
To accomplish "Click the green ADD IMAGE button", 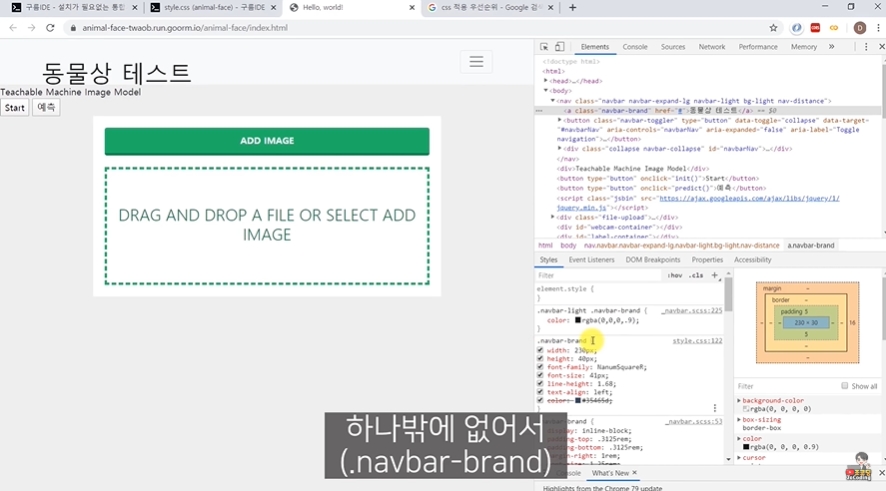I will 267,141.
